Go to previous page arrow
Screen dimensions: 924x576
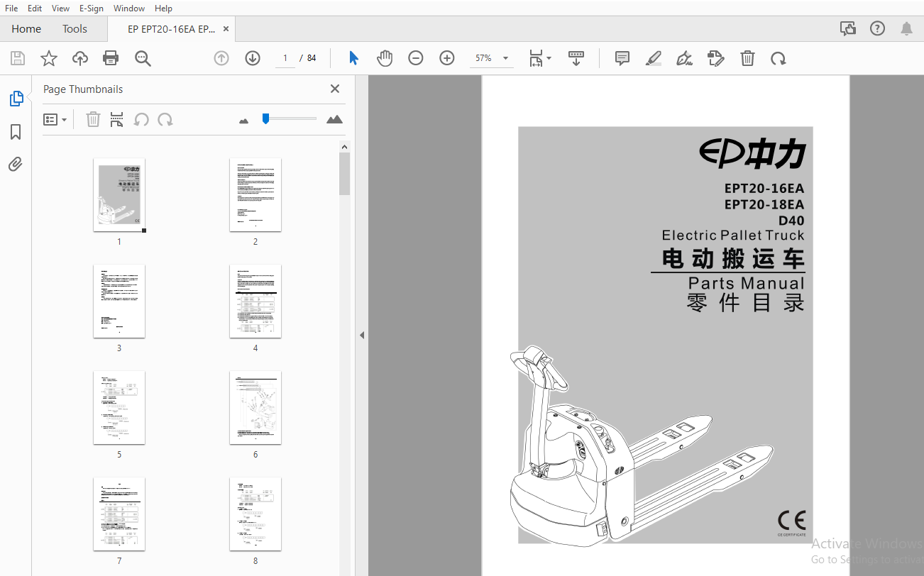(x=221, y=58)
